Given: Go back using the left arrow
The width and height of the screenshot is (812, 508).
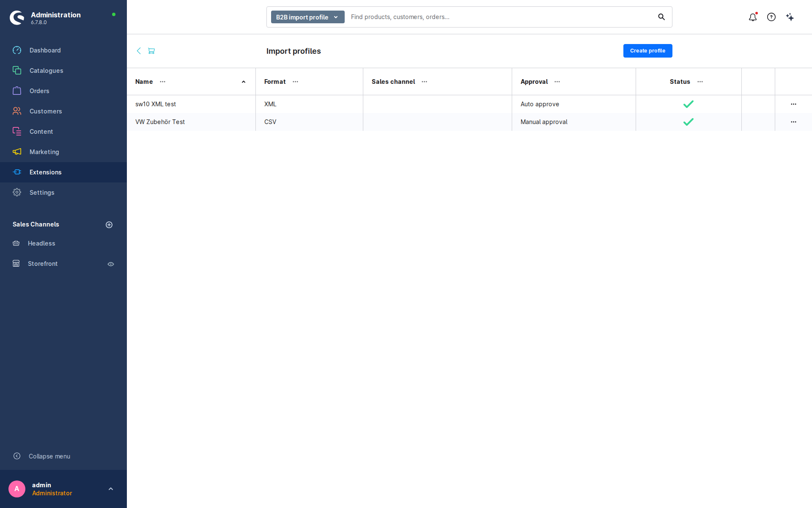Looking at the screenshot, I should point(139,51).
